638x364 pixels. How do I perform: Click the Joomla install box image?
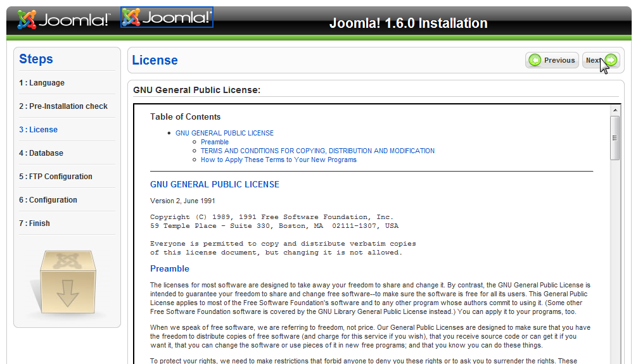[x=68, y=282]
